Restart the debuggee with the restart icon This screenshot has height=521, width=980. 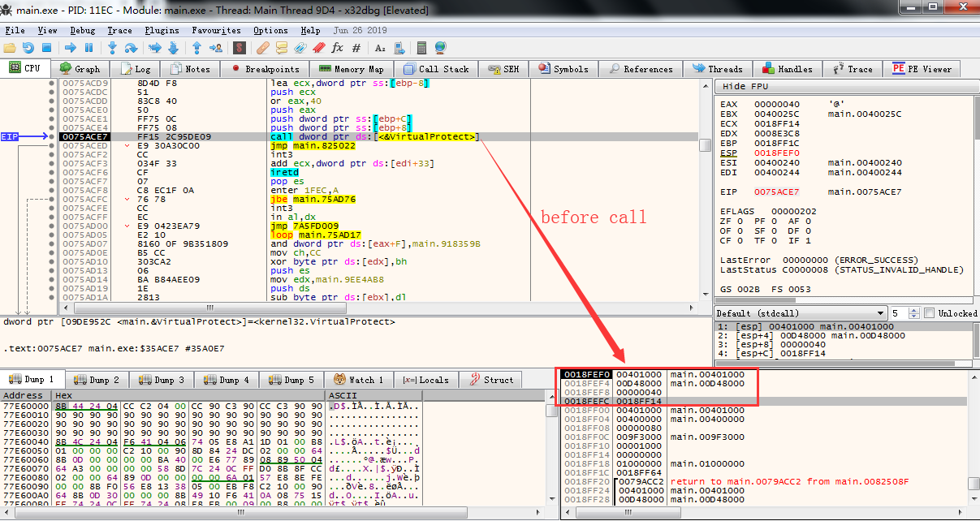tap(28, 48)
